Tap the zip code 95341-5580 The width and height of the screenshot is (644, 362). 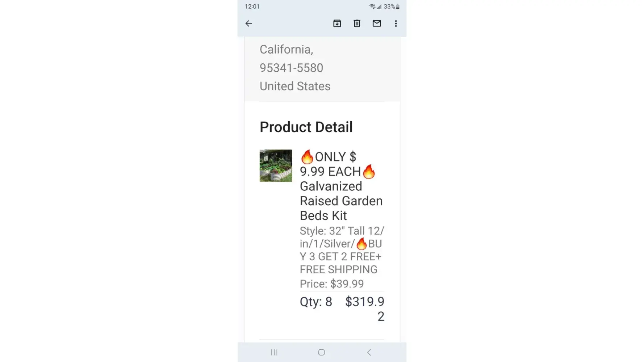(291, 68)
